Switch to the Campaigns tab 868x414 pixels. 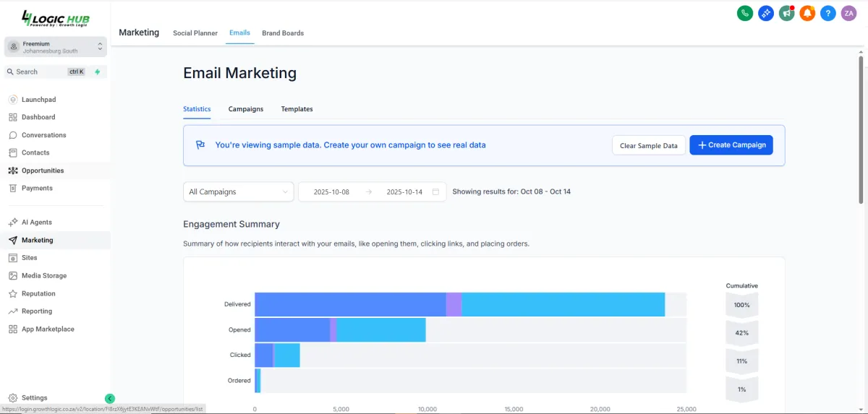point(246,109)
